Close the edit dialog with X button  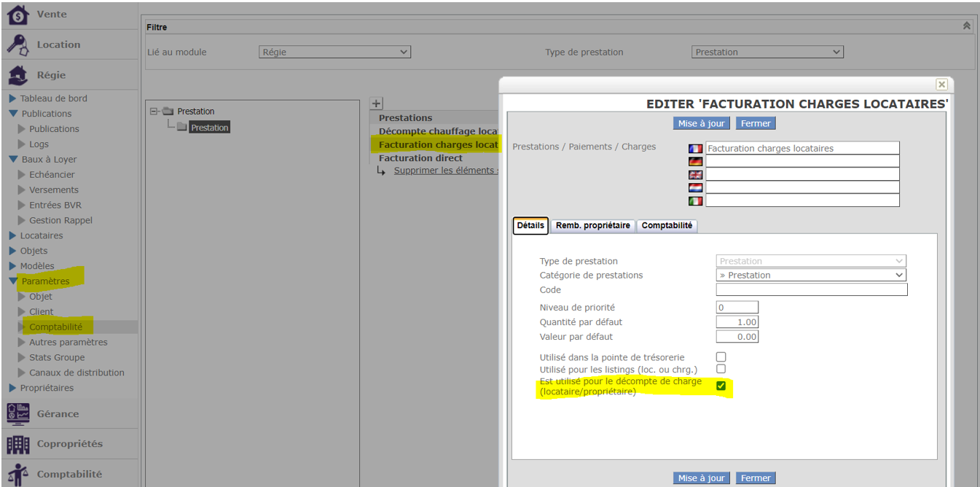(941, 85)
